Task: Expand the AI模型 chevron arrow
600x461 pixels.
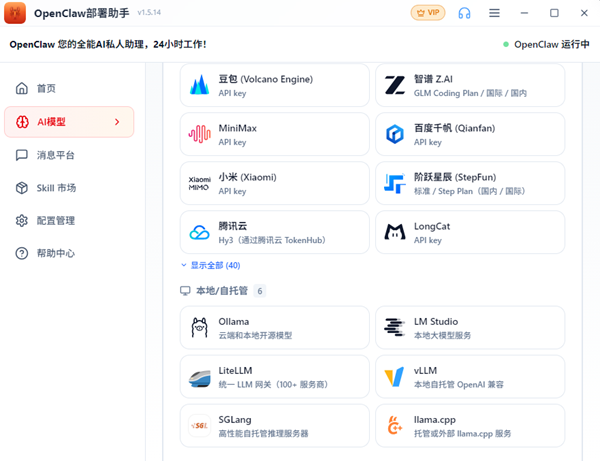Action: 117,122
